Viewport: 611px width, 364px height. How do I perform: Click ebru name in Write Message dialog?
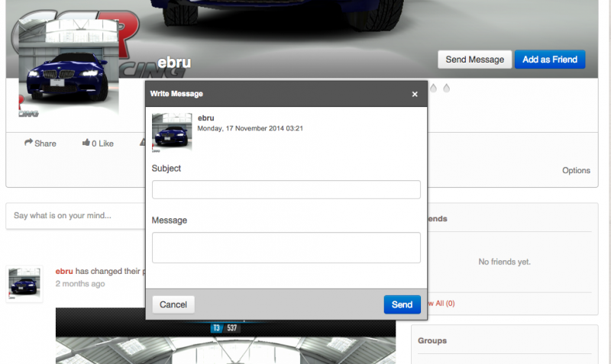pos(205,118)
